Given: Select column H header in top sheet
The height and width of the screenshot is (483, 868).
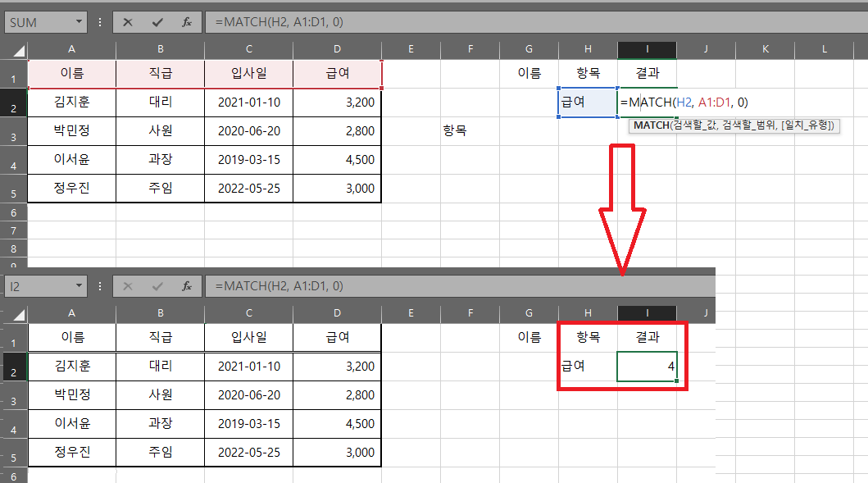Looking at the screenshot, I should tap(588, 49).
